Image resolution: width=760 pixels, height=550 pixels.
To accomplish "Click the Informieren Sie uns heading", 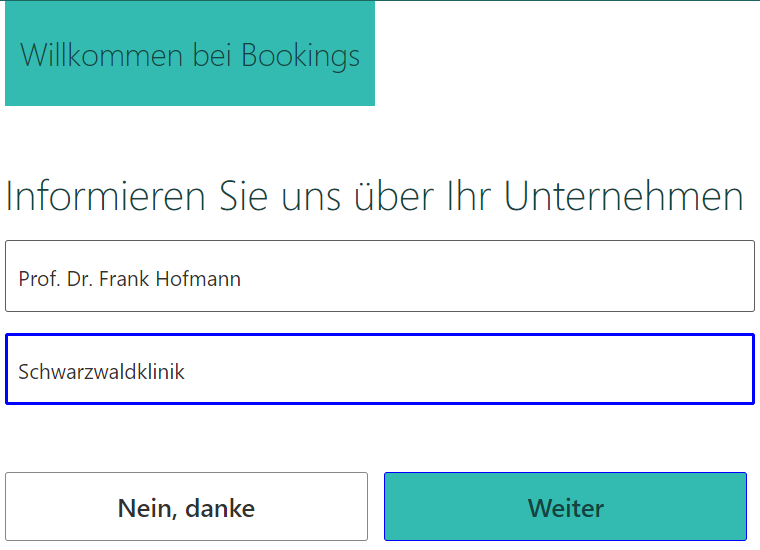I will click(x=374, y=196).
